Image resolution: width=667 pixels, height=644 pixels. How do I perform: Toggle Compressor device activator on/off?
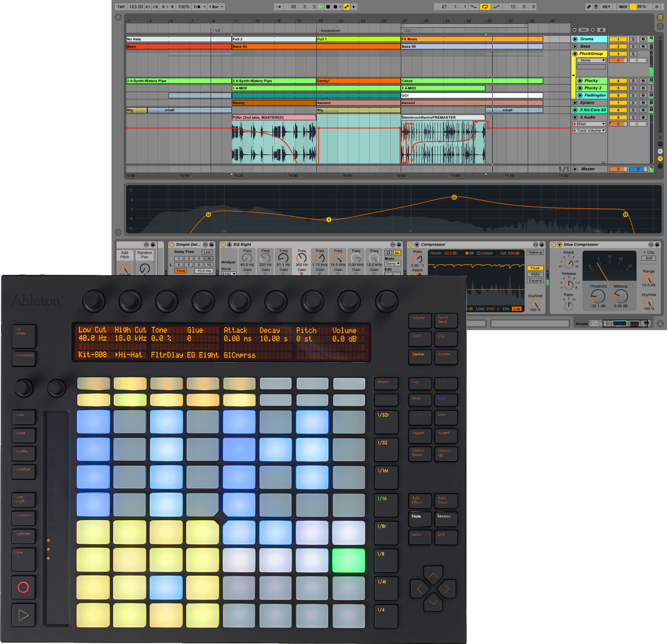(411, 245)
